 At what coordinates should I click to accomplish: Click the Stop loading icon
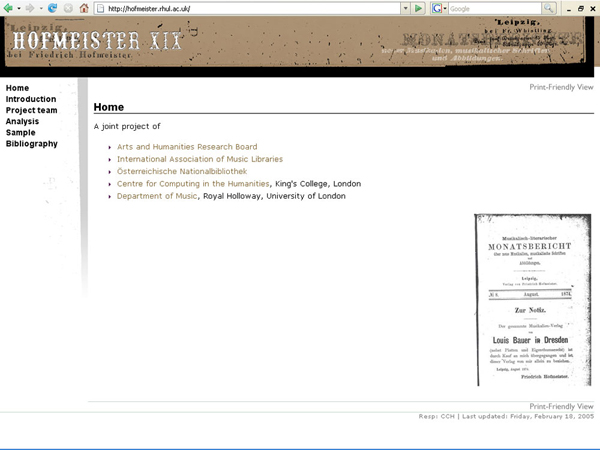[68, 8]
